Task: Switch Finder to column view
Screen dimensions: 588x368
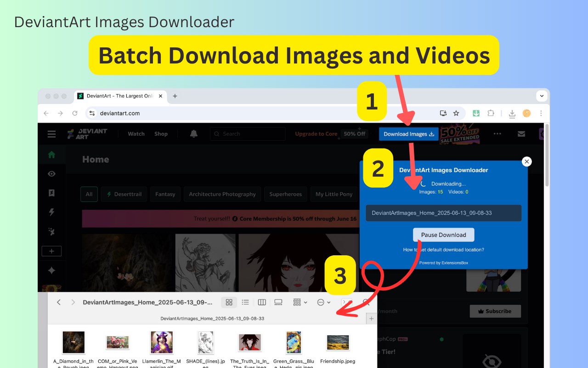Action: coord(262,302)
